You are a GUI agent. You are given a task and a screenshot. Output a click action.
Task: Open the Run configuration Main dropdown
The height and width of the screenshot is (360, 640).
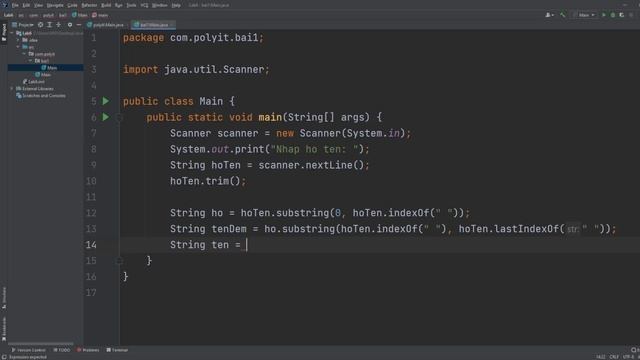tap(584, 15)
